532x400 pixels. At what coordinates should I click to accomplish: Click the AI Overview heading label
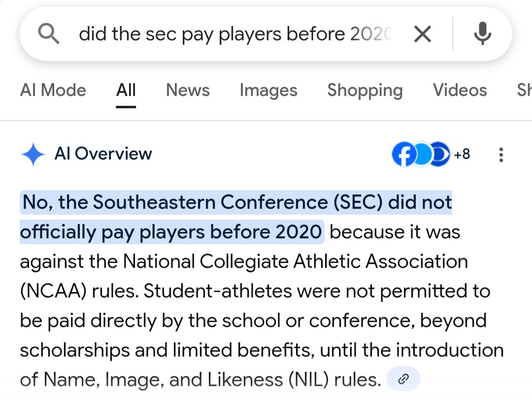pos(103,154)
